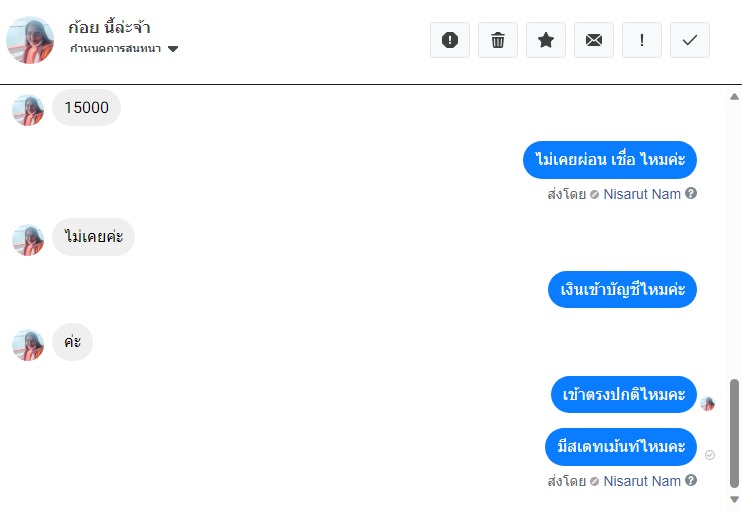Click the spam report octagon icon
The image size is (742, 520).
(450, 40)
